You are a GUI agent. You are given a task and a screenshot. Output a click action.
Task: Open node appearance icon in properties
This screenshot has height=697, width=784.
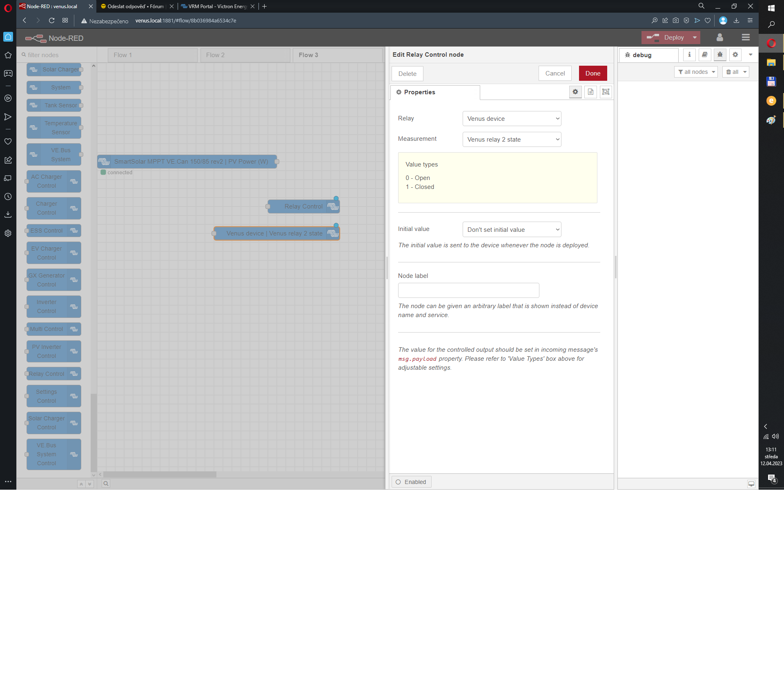606,92
